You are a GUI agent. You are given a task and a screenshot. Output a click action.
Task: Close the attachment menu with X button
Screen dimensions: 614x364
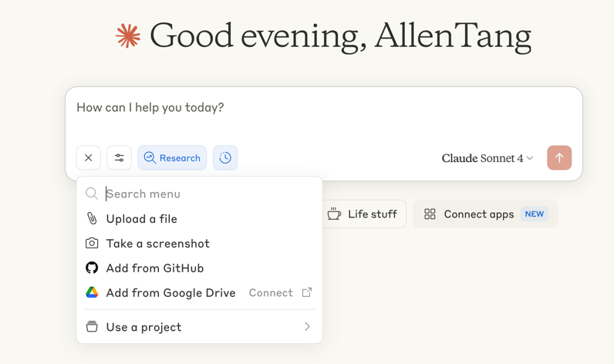point(89,158)
